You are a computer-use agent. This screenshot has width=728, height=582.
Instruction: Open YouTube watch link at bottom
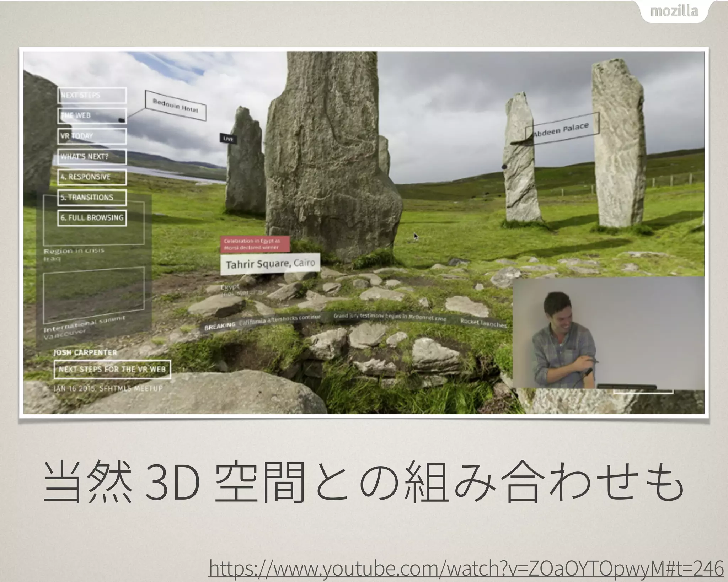tap(466, 568)
